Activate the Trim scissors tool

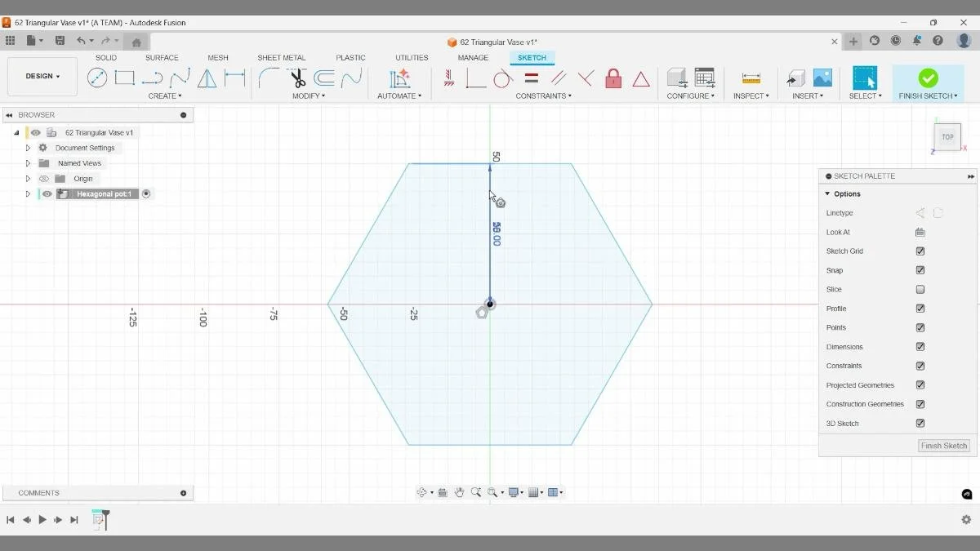tap(297, 79)
